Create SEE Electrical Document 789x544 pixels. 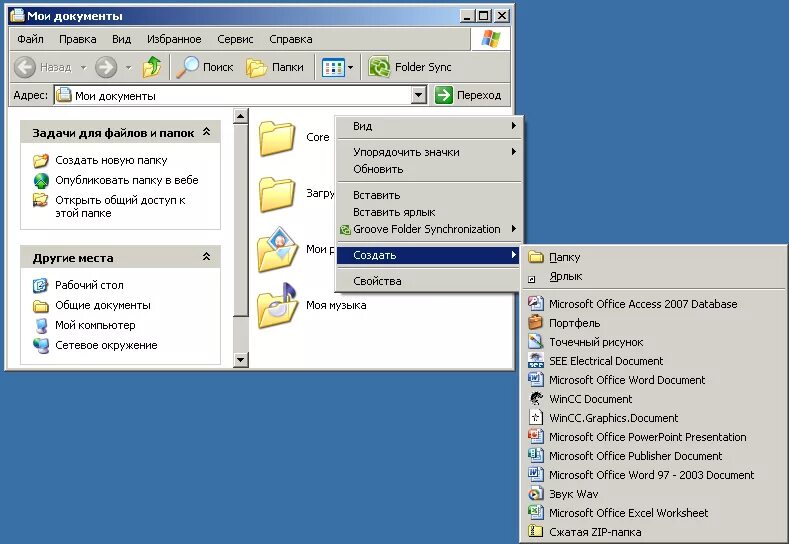point(654,361)
